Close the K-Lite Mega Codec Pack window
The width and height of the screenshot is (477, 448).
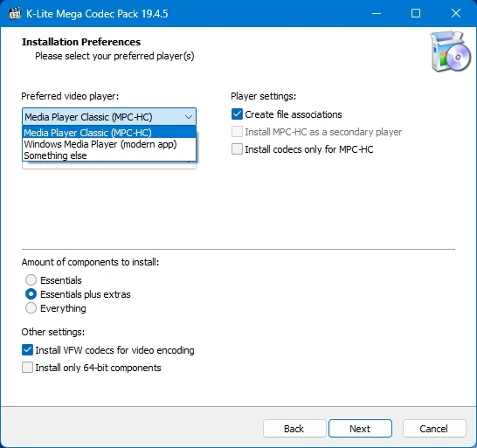456,13
